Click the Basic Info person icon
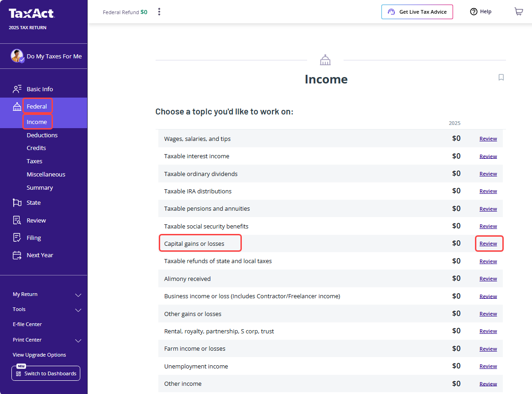The image size is (532, 394). click(x=17, y=89)
